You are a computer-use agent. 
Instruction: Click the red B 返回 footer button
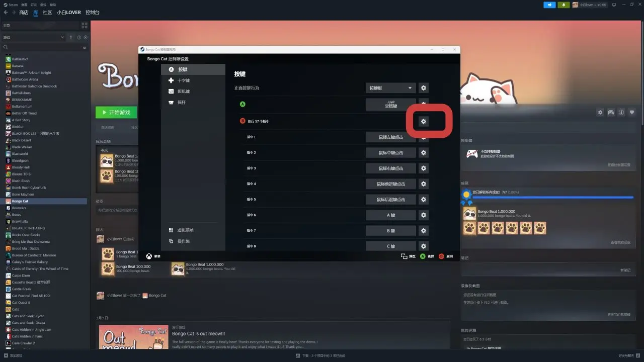441,256
